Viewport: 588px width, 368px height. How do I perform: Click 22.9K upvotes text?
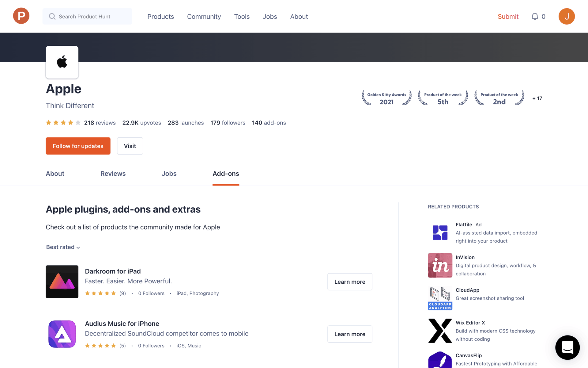coord(142,123)
